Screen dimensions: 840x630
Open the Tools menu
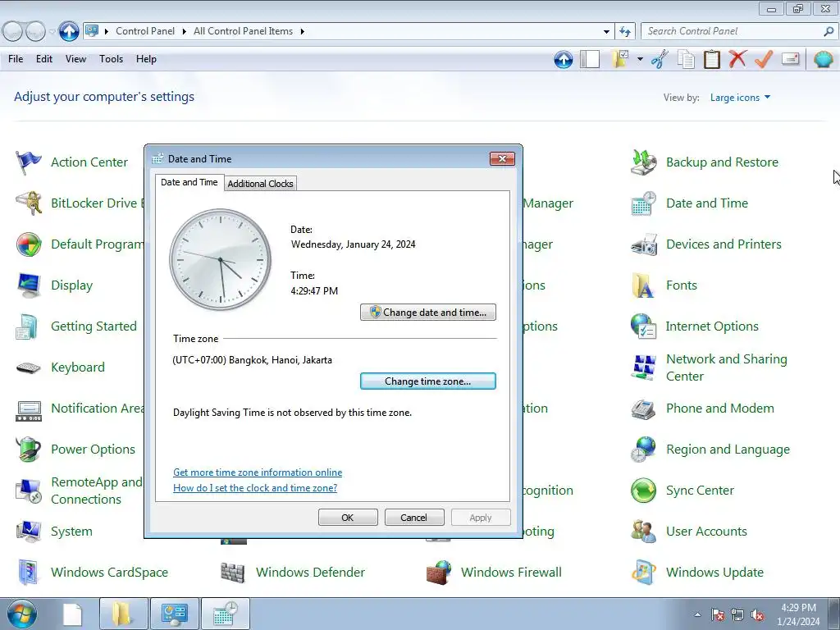111,59
